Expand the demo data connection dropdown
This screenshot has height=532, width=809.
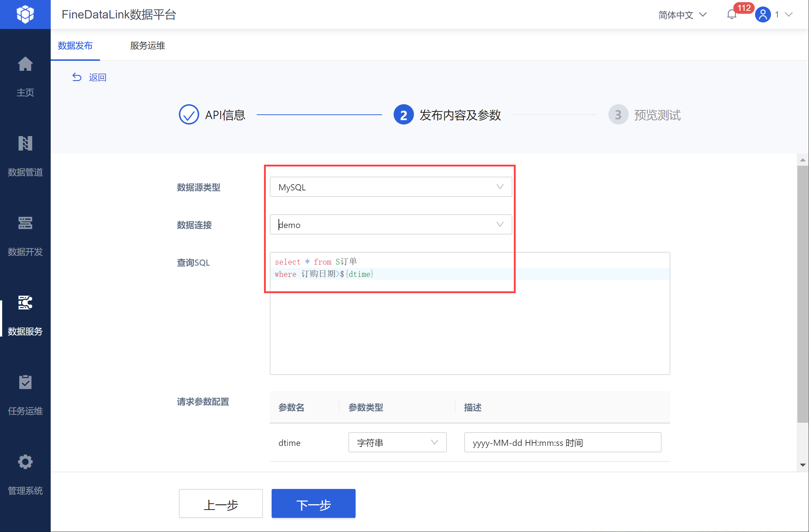pyautogui.click(x=391, y=225)
